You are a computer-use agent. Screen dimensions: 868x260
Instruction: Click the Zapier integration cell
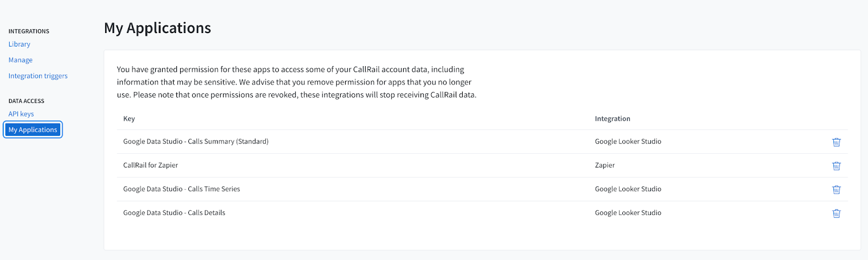pos(605,165)
